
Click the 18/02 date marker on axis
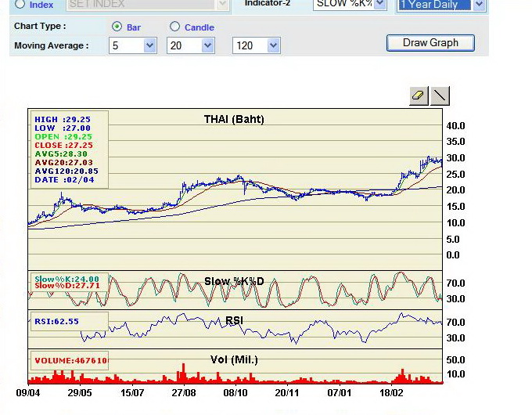(x=391, y=393)
